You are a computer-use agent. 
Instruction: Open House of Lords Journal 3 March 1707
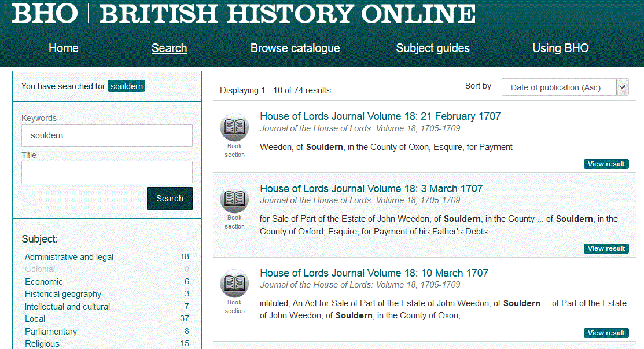coord(371,189)
